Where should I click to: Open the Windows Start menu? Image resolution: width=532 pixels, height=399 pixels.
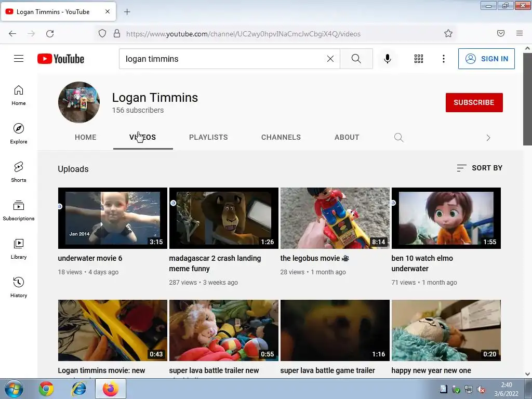(x=14, y=389)
